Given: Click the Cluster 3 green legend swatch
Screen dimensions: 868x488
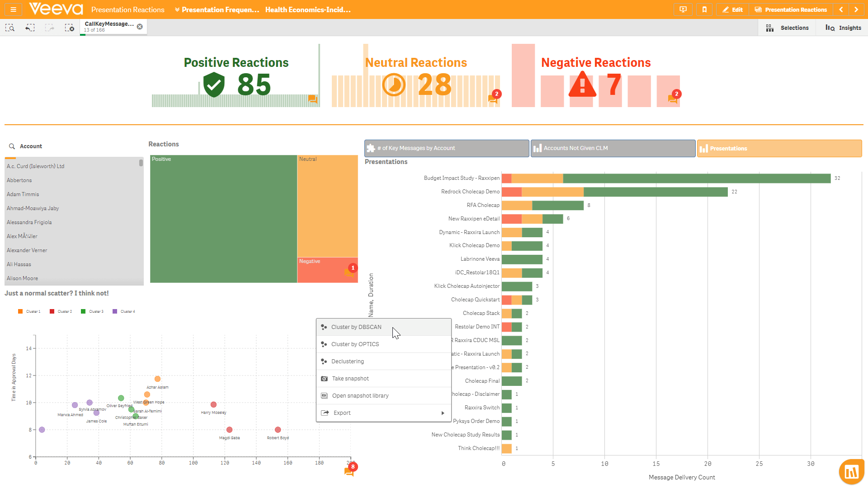Looking at the screenshot, I should pos(83,311).
